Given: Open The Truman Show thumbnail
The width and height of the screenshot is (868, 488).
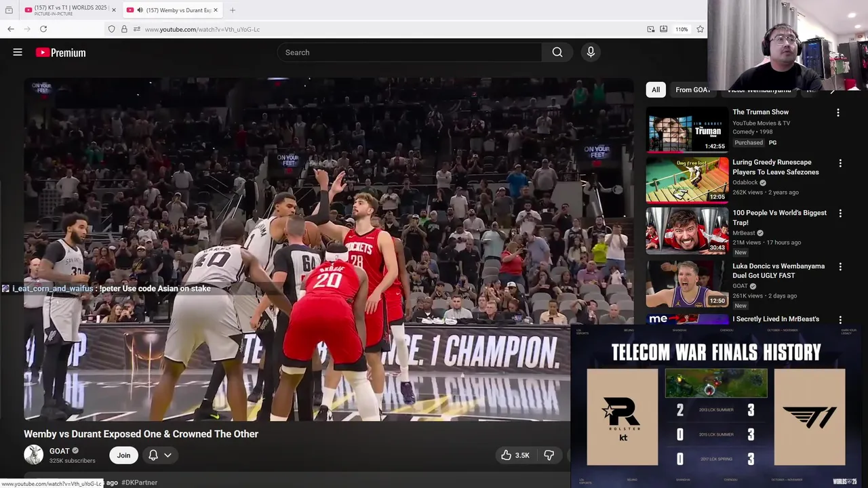Looking at the screenshot, I should point(687,129).
